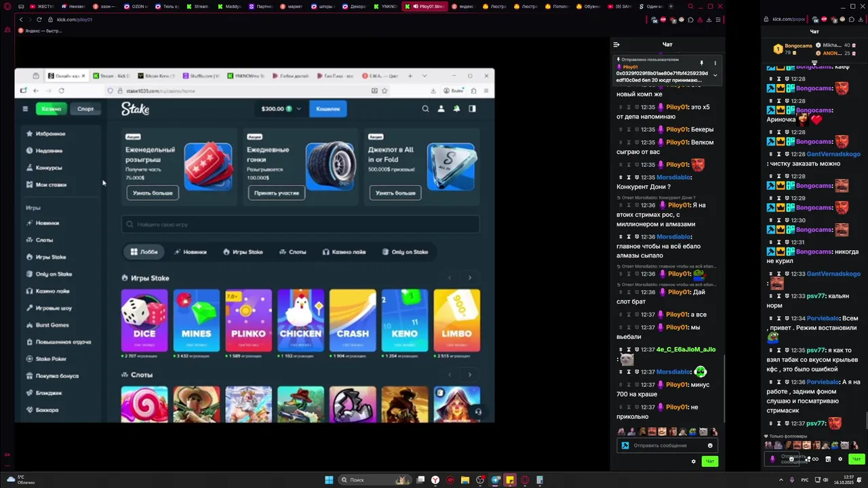
Task: Select the Only on Stake filter tab
Action: click(x=405, y=251)
